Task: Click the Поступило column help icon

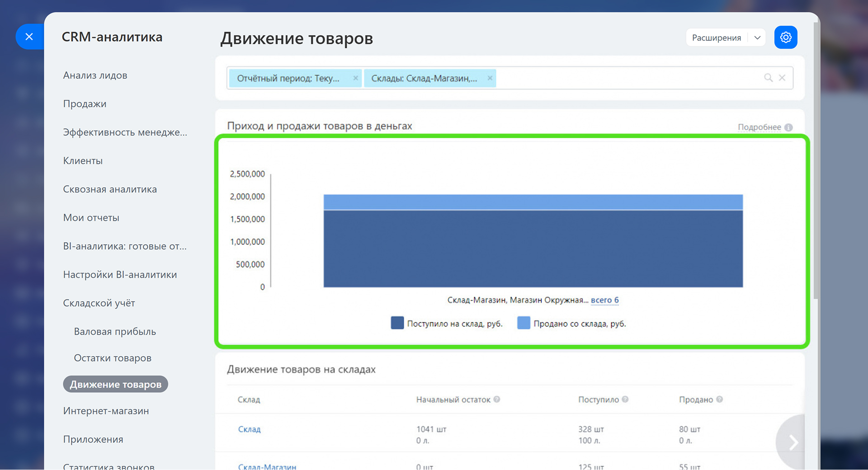Action: (625, 399)
